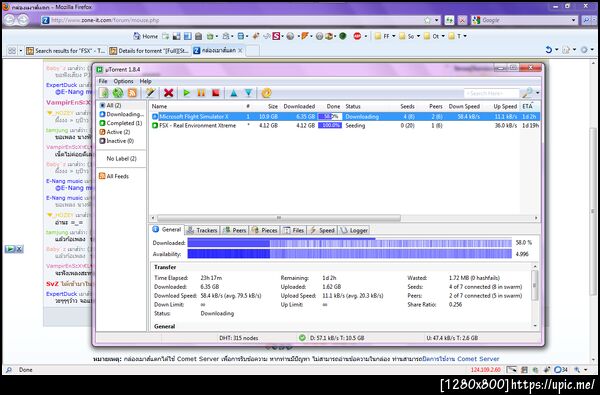Image resolution: width=600 pixels, height=395 pixels.
Task: Sort by Status column header
Action: (x=353, y=106)
